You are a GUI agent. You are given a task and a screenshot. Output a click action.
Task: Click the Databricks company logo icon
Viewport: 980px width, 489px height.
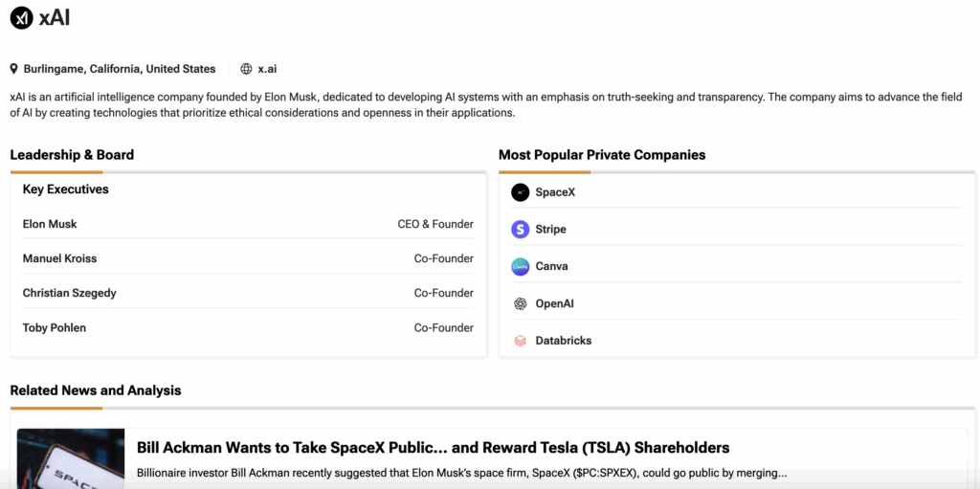520,341
